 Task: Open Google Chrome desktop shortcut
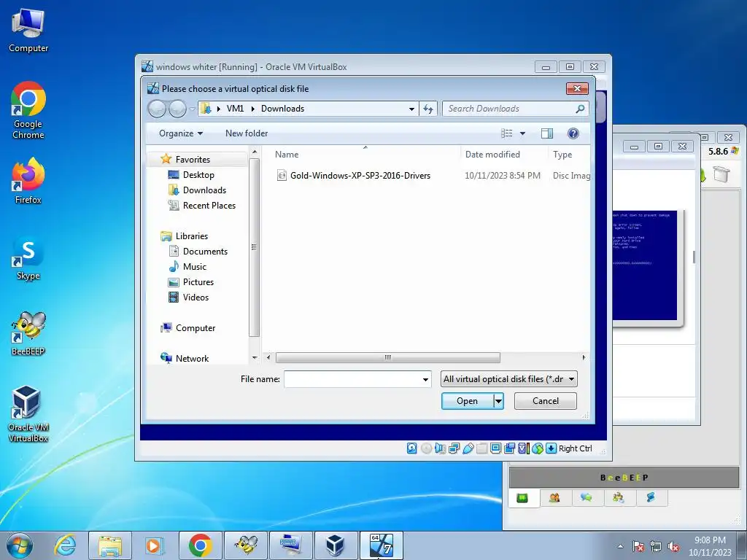(x=28, y=111)
